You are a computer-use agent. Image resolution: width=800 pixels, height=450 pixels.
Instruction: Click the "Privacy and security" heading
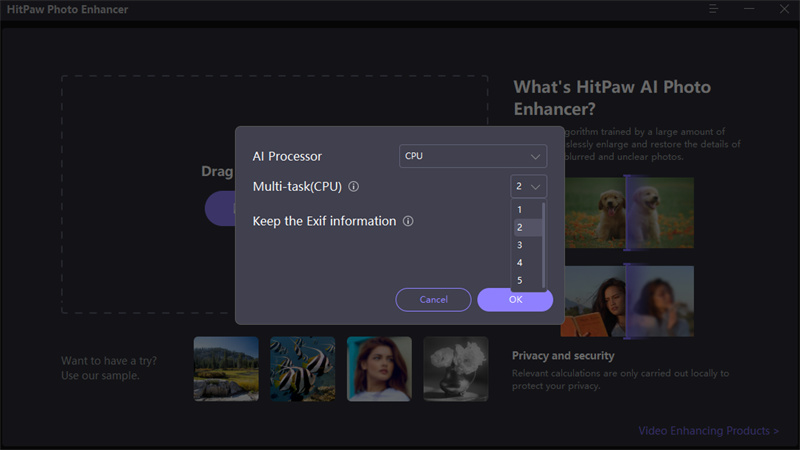563,356
